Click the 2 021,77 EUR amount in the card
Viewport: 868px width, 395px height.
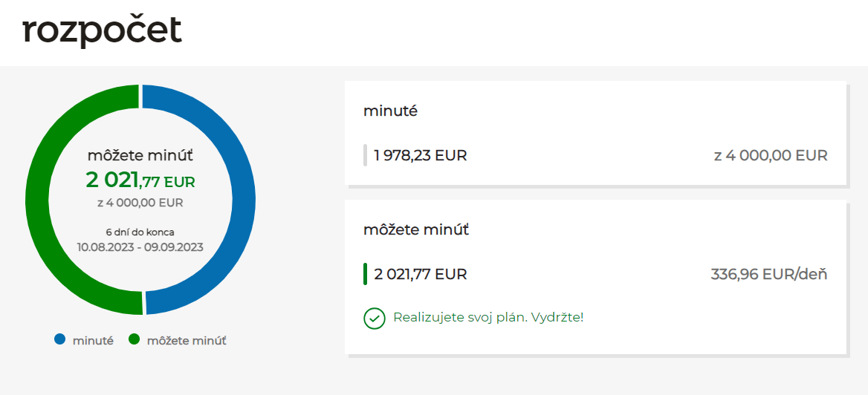point(421,274)
